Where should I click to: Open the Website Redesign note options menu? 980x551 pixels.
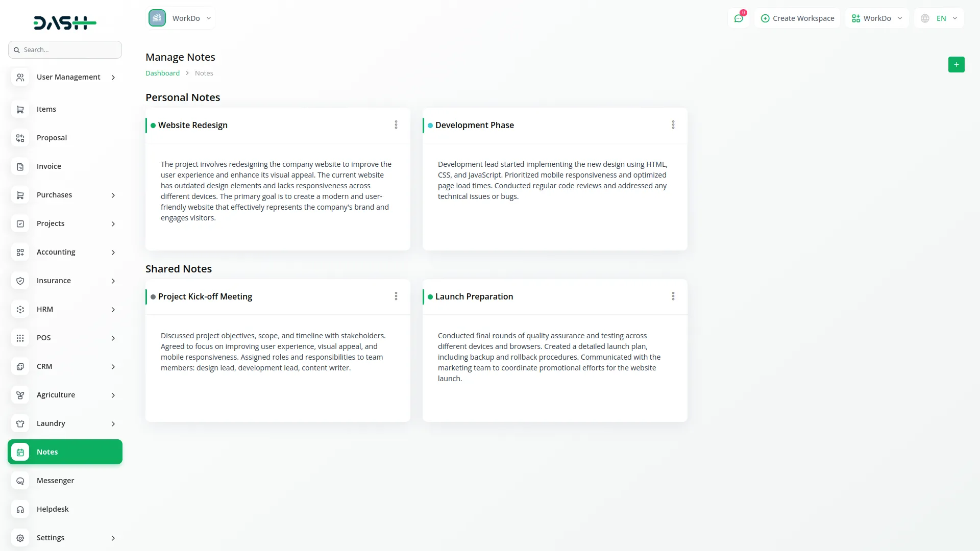[396, 125]
